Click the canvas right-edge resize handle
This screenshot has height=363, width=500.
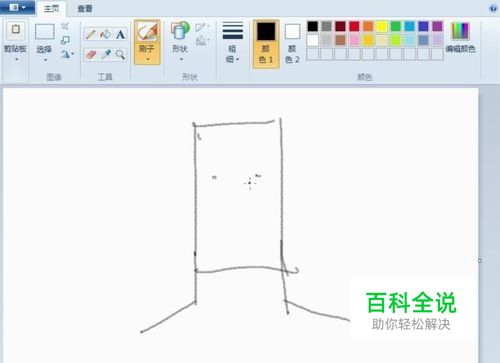tap(480, 260)
